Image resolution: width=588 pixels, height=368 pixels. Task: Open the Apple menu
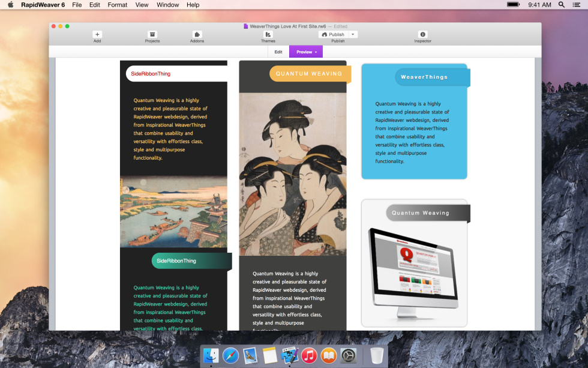[x=11, y=5]
